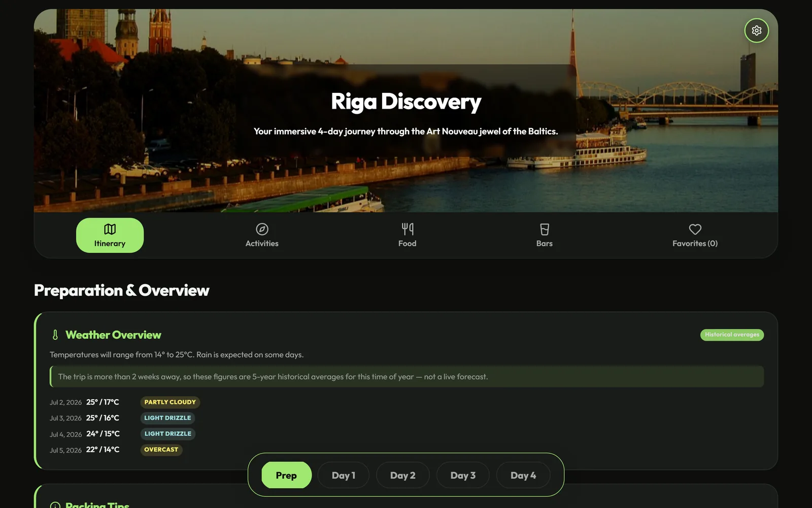Click the 4-day journey subtitle
This screenshot has height=508, width=812.
[406, 131]
